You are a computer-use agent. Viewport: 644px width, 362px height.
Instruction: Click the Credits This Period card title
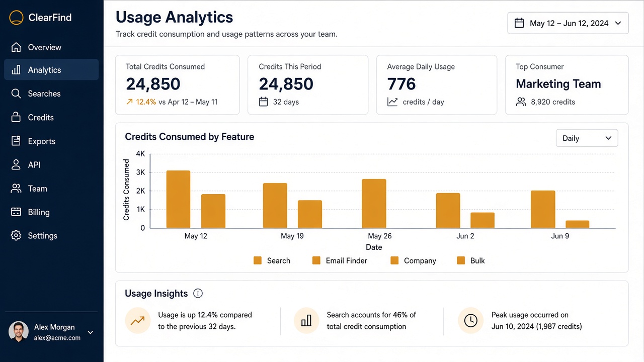(290, 66)
